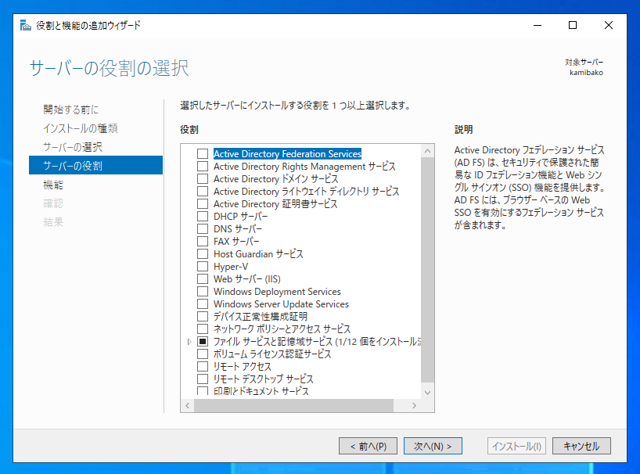This screenshot has height=474, width=640.
Task: Click the roles list scroll down arrow
Action: coord(427,392)
